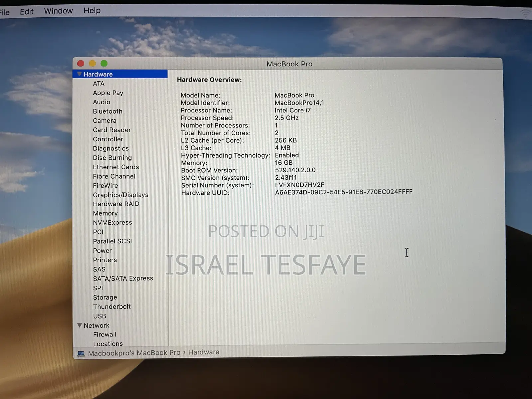Collapse the Hardware section triangle

pyautogui.click(x=79, y=74)
